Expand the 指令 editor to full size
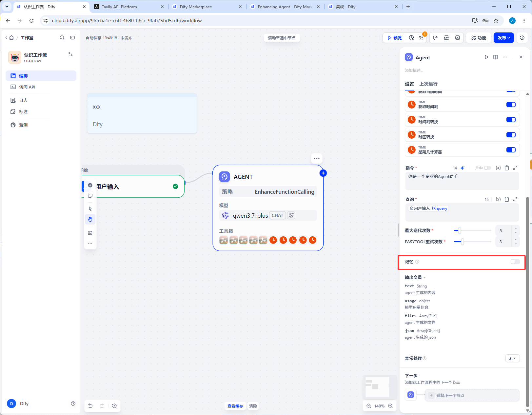This screenshot has height=415, width=532. click(x=515, y=168)
